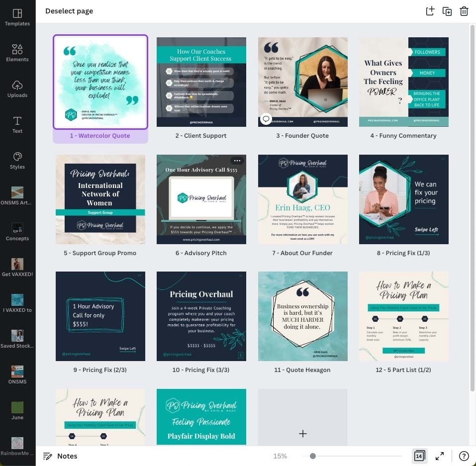This screenshot has width=476, height=466.
Task: Enter fullscreen presentation mode
Action: click(440, 456)
